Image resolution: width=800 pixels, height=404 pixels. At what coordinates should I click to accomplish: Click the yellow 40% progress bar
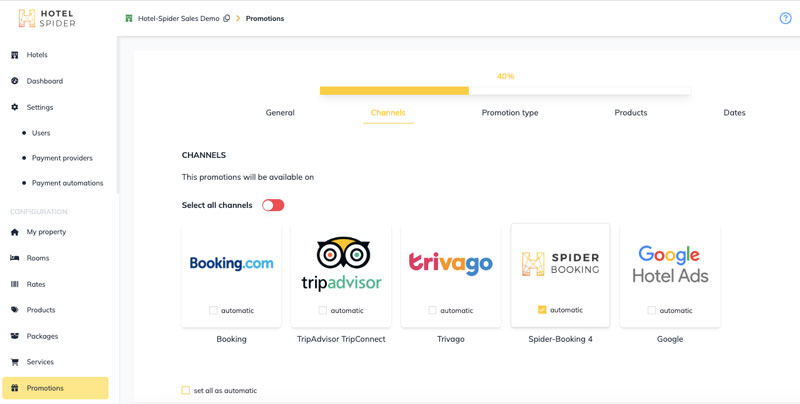pos(394,91)
